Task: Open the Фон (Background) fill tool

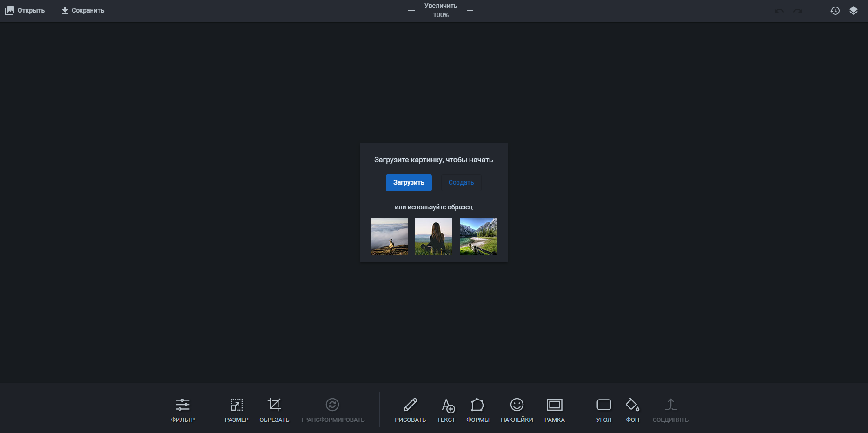Action: [x=632, y=410]
